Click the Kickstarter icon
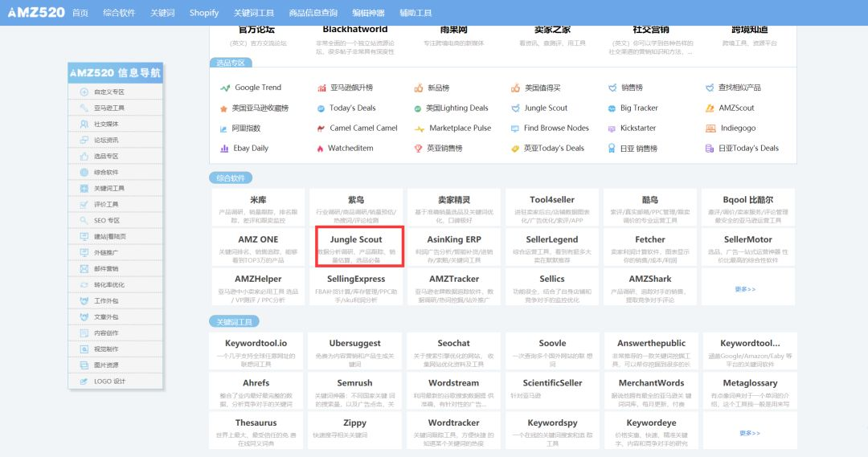 pos(612,129)
